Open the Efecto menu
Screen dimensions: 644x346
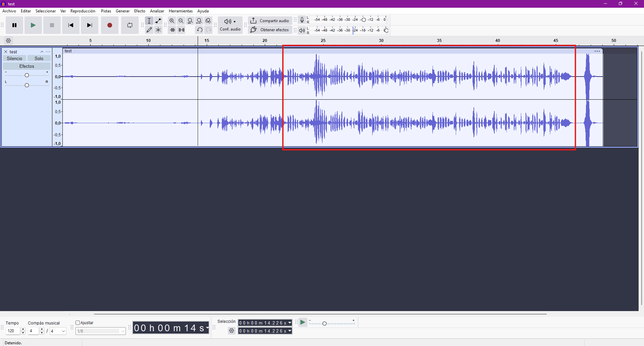140,11
